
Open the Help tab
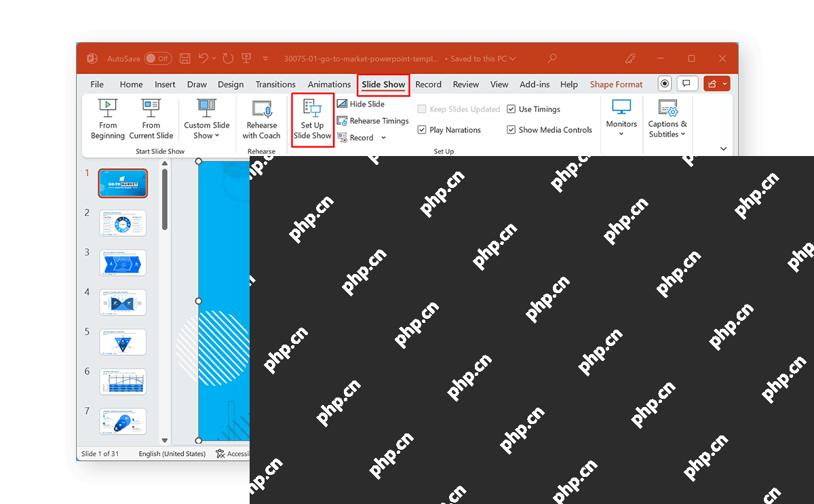(x=569, y=85)
